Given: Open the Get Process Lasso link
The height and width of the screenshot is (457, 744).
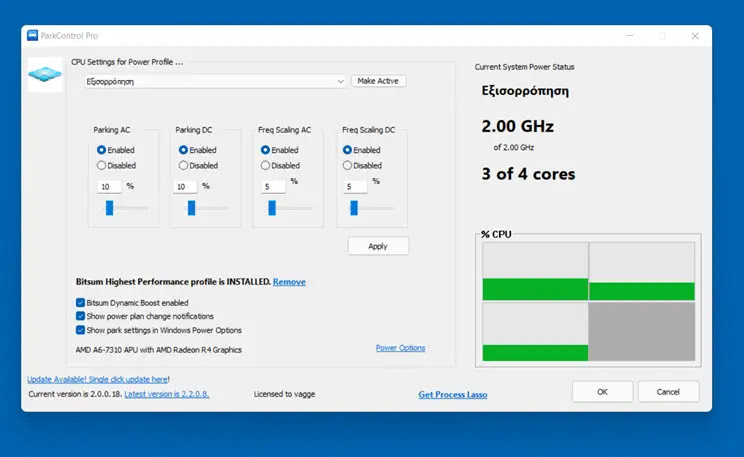Looking at the screenshot, I should [x=453, y=394].
